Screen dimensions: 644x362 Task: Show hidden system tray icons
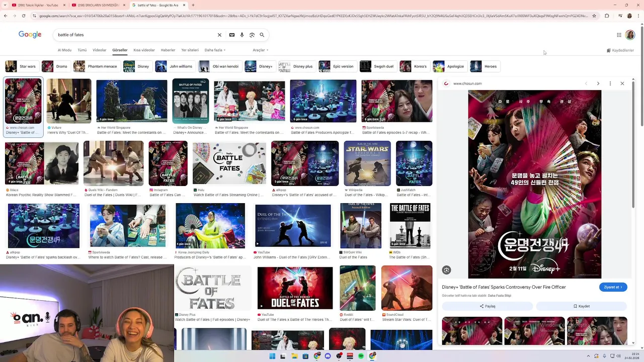(x=589, y=356)
